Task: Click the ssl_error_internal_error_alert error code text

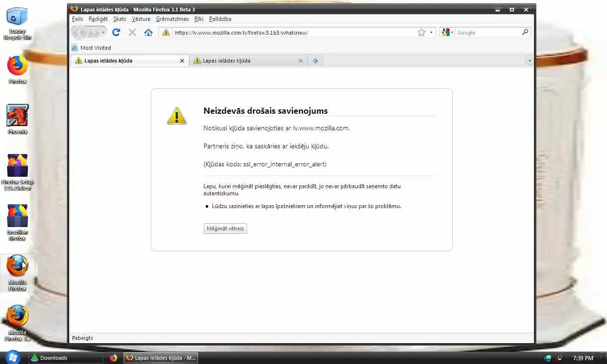Action: (x=285, y=164)
